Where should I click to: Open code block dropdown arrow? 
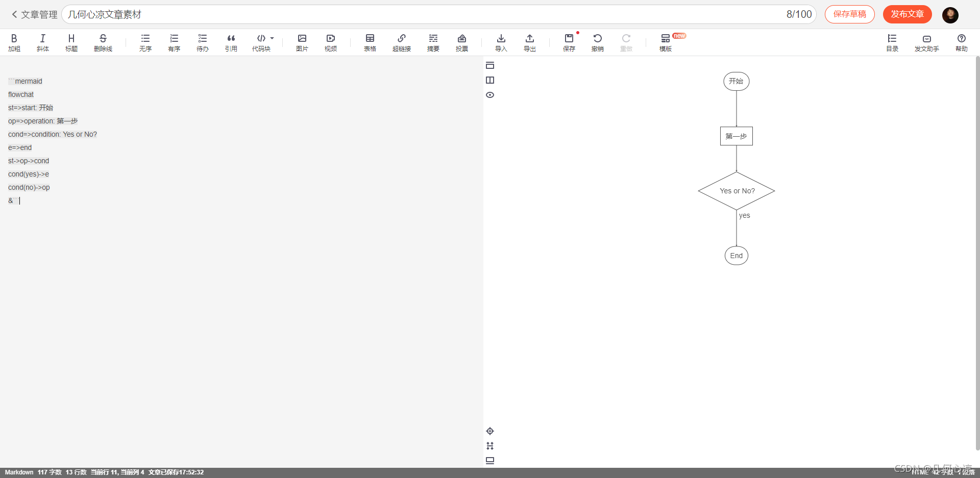tap(272, 38)
